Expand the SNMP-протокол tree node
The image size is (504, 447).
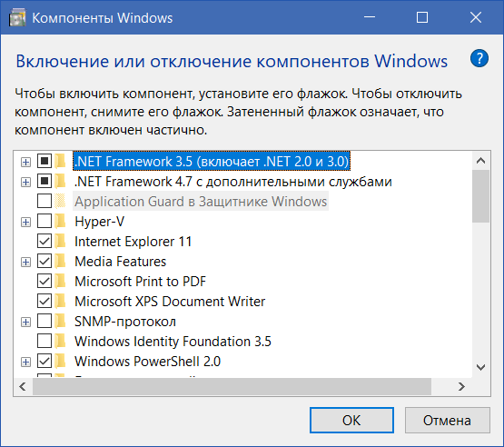pyautogui.click(x=25, y=322)
